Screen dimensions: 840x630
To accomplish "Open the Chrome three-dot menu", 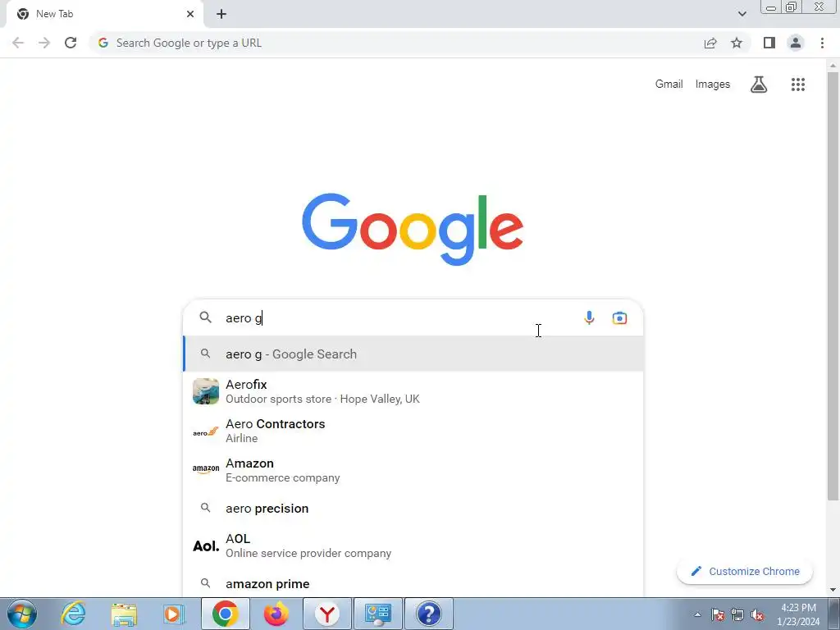I will pos(822,43).
